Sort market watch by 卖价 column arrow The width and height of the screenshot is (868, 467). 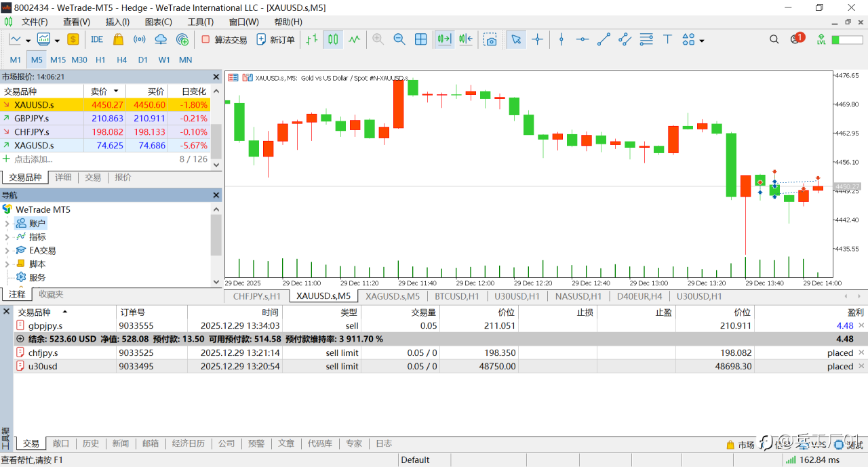(116, 91)
